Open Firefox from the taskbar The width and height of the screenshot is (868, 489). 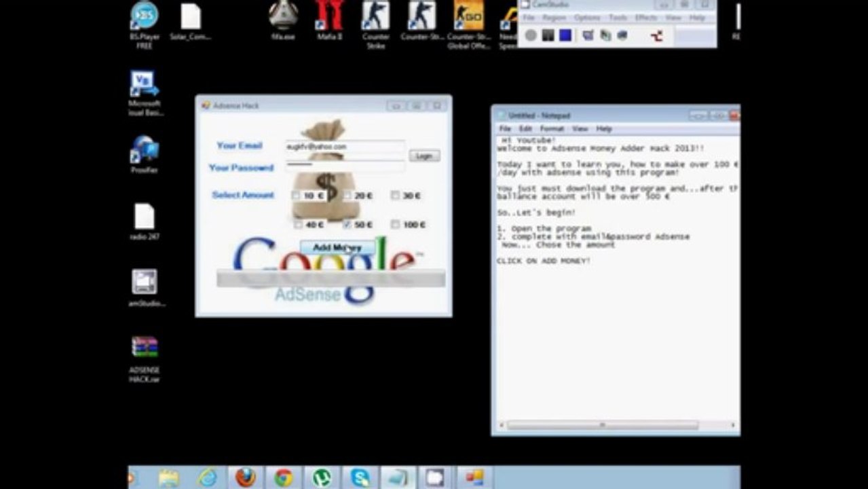tap(246, 478)
